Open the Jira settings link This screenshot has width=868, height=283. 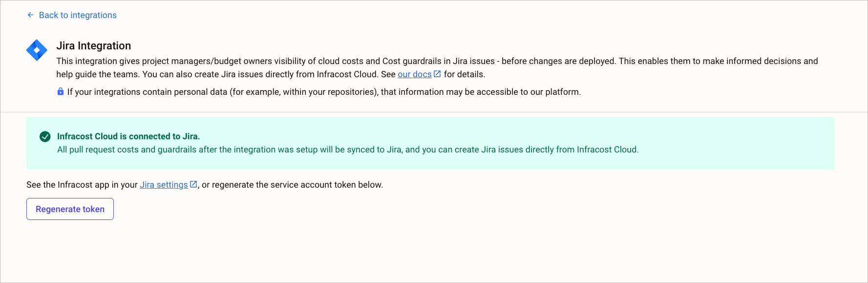pos(164,185)
